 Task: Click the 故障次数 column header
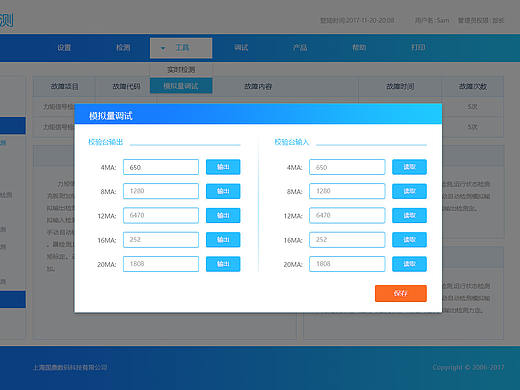click(x=473, y=87)
